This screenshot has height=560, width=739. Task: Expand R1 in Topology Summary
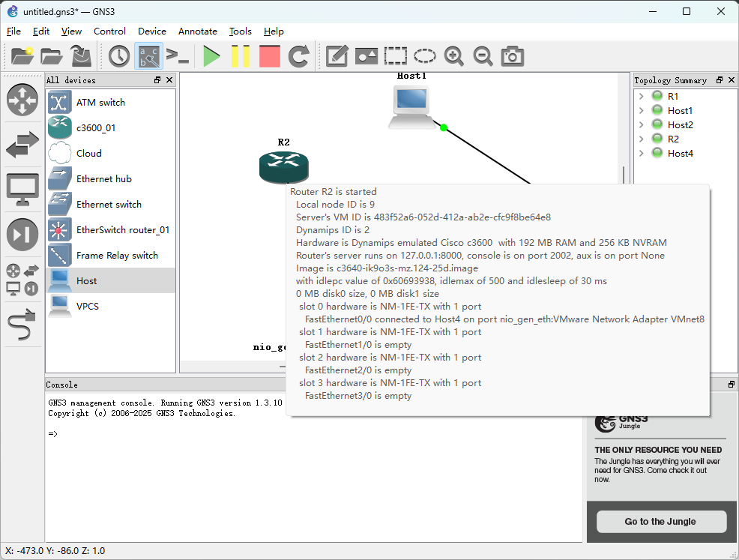pos(641,96)
